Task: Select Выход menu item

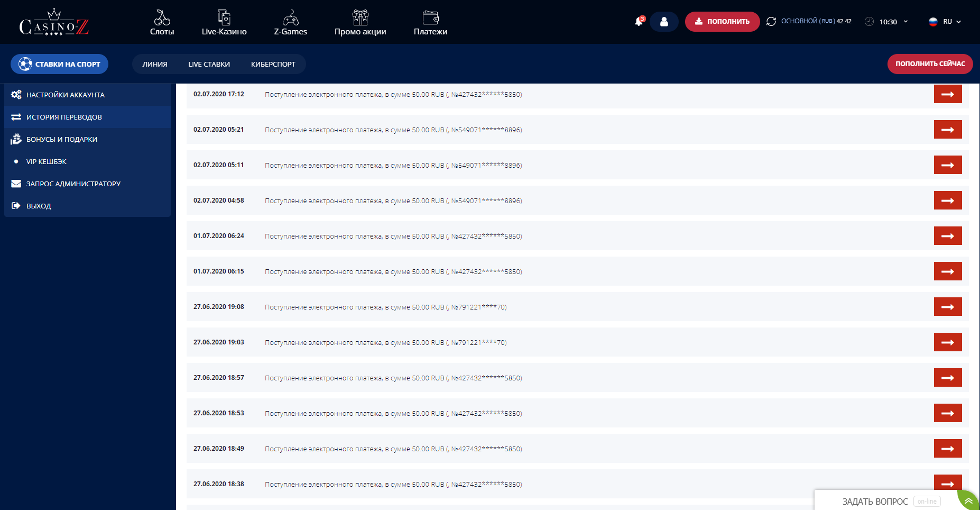Action: coord(87,206)
